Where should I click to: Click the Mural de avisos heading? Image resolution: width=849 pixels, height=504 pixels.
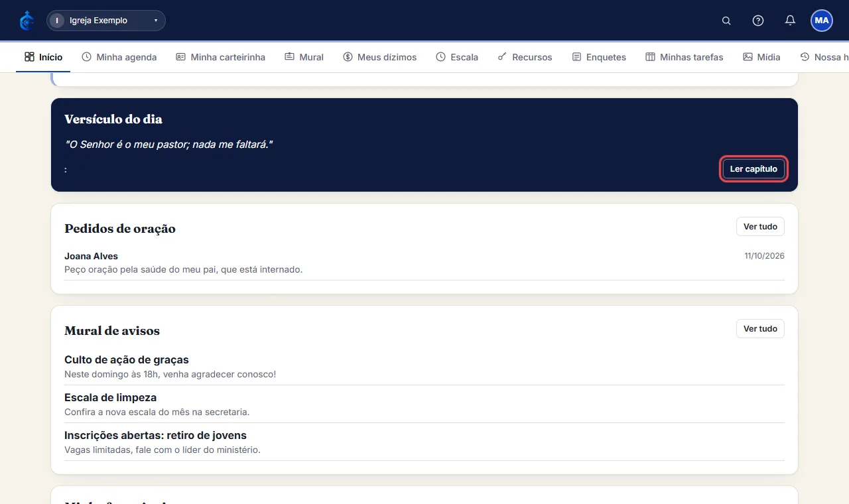click(x=112, y=331)
